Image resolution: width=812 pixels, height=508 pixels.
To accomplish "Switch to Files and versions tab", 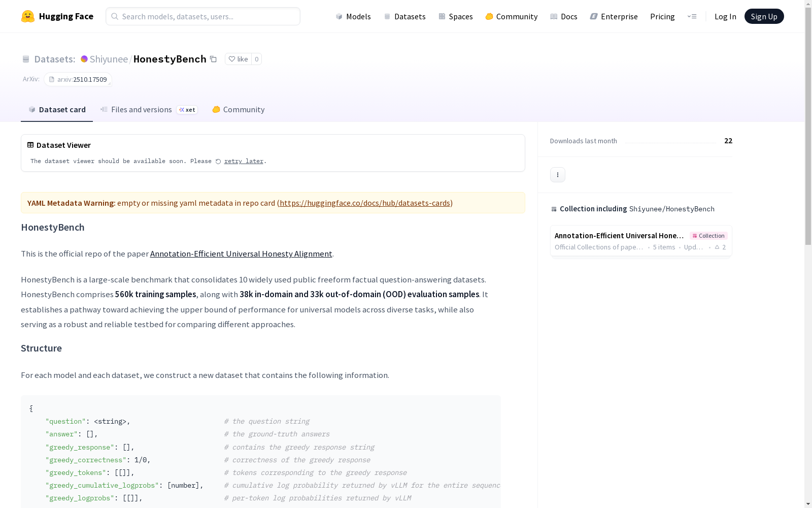I will pos(149,110).
